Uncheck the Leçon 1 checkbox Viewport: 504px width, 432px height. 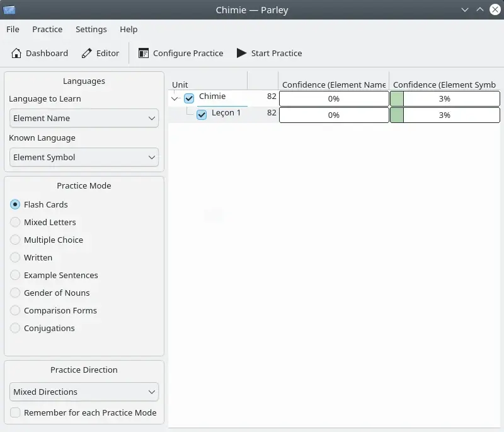coord(202,115)
